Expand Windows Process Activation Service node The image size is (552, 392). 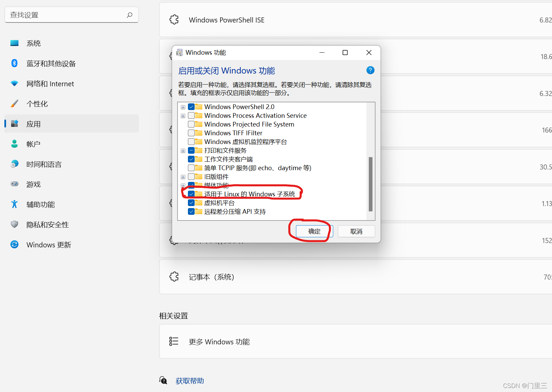pos(183,116)
